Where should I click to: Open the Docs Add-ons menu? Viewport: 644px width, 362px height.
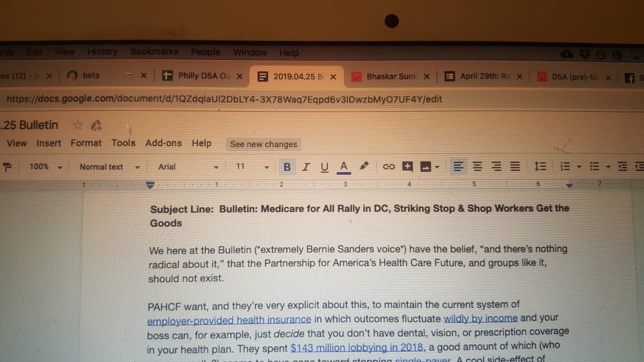click(163, 143)
